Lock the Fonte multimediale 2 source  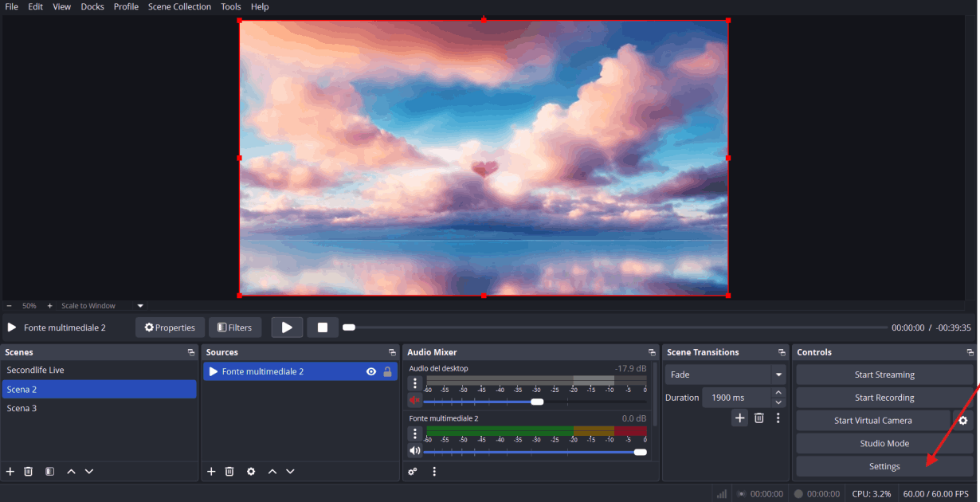(387, 372)
